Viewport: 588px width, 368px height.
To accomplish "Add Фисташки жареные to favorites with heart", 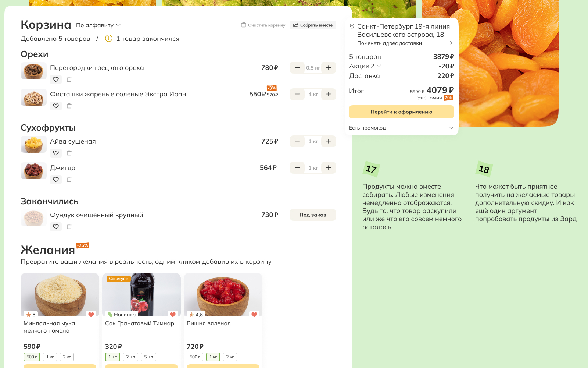I will [56, 106].
